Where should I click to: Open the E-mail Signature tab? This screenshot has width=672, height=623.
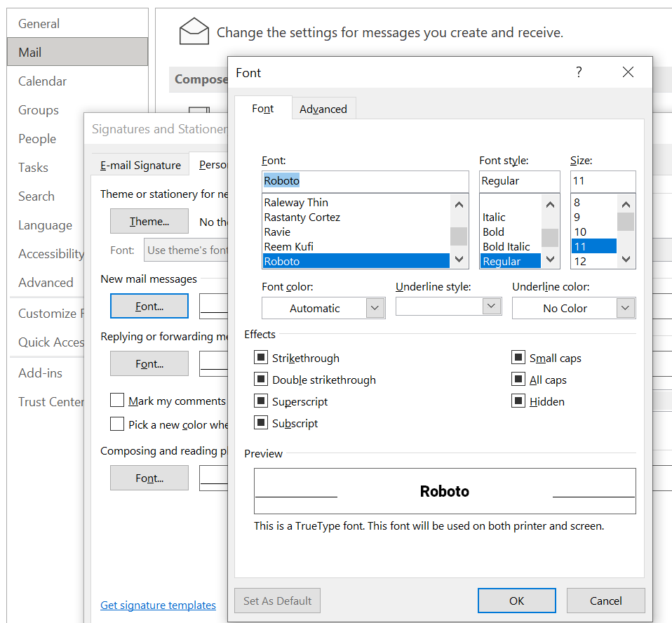click(x=140, y=165)
